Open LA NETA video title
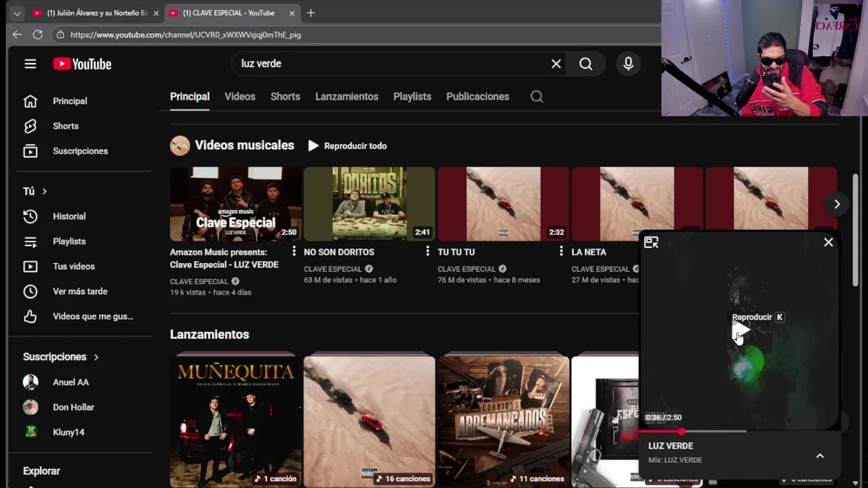Screen dimensions: 868x488 click(x=589, y=252)
